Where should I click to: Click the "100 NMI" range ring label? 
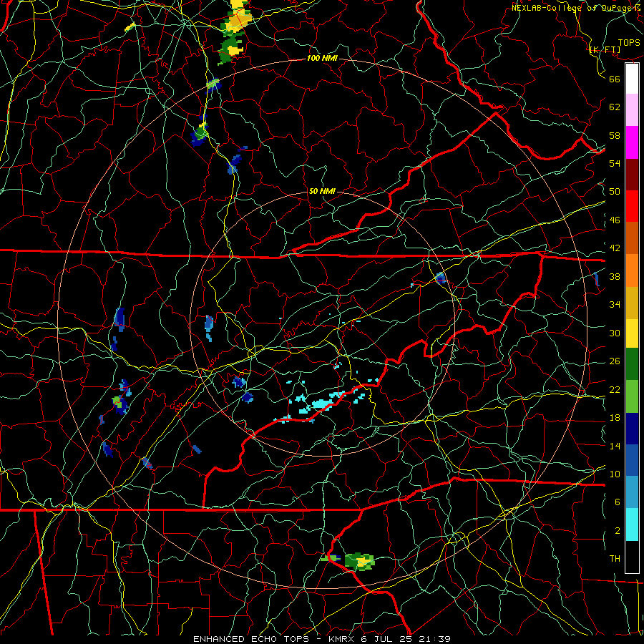click(x=322, y=58)
